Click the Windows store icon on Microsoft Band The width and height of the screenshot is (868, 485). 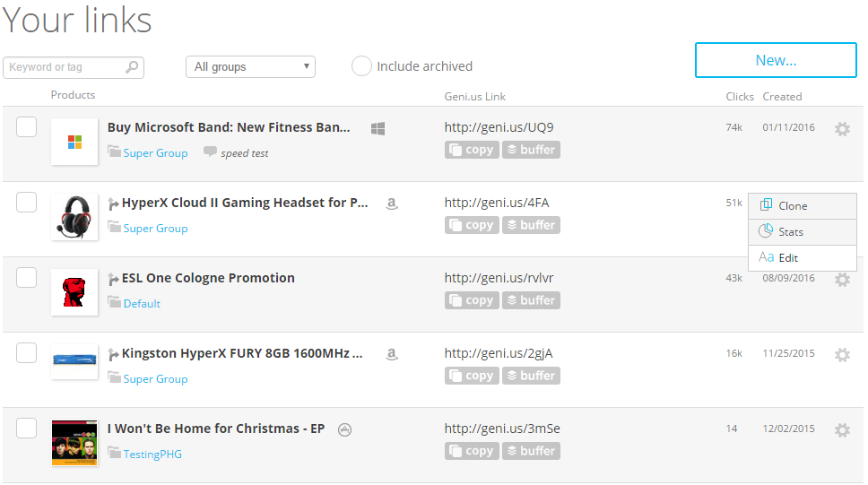click(378, 129)
